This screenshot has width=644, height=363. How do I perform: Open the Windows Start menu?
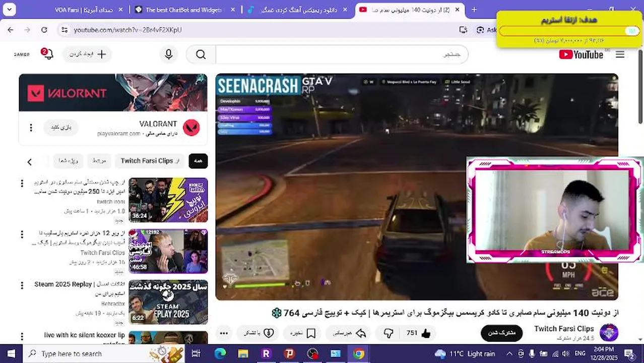pyautogui.click(x=11, y=353)
